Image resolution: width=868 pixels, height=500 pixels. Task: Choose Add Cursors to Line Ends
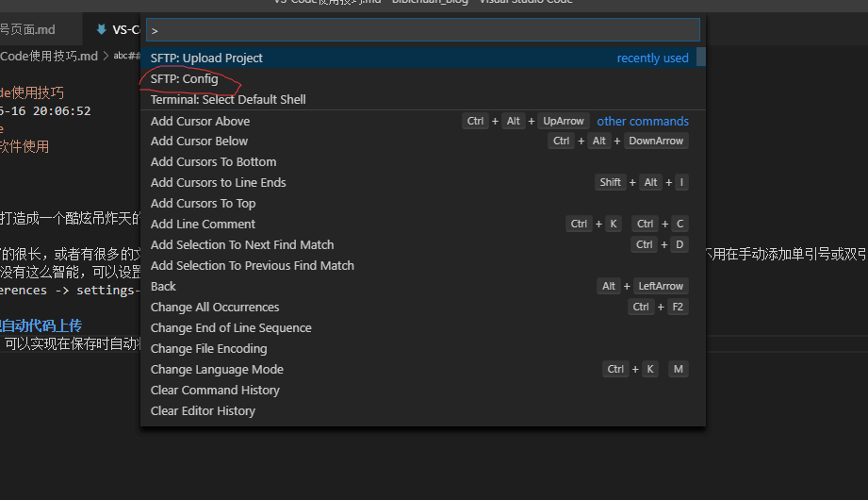(x=218, y=183)
